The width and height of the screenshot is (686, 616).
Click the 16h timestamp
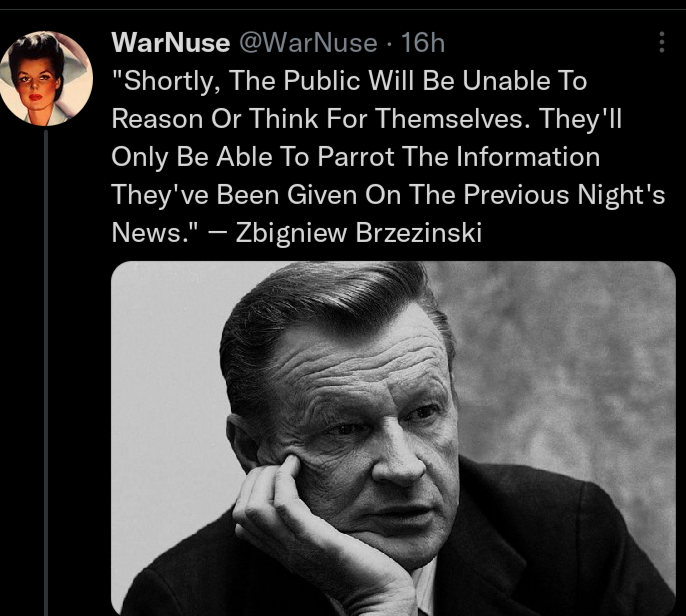click(422, 43)
